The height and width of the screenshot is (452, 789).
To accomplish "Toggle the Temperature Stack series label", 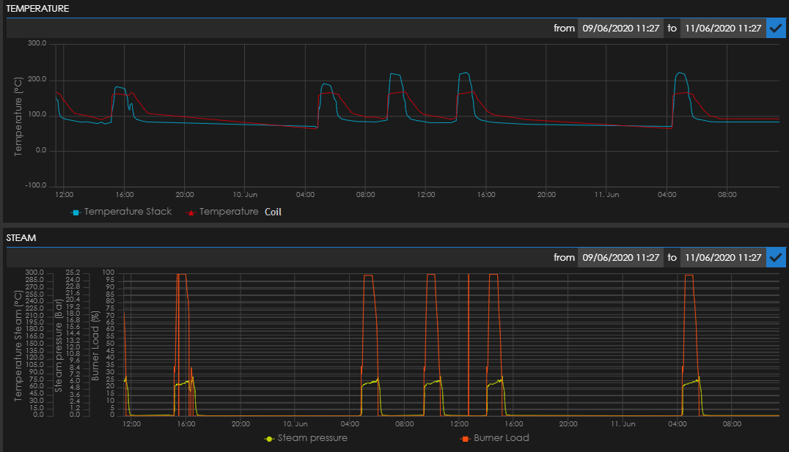I will tap(128, 212).
